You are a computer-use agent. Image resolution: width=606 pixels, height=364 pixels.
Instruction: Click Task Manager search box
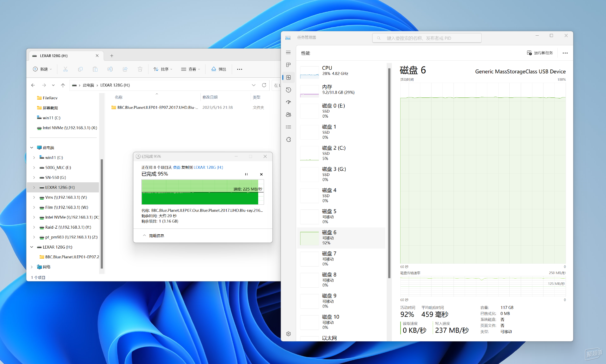pos(427,38)
